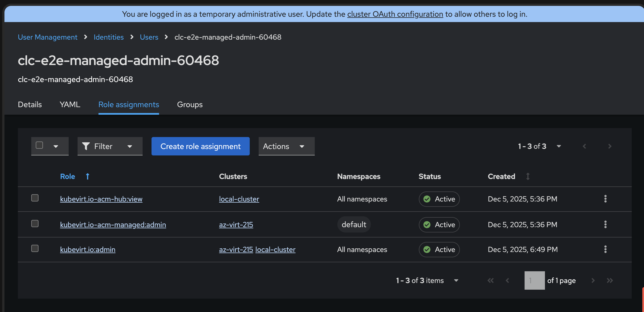Click the Role column sort arrow
The image size is (644, 312).
[x=87, y=176]
